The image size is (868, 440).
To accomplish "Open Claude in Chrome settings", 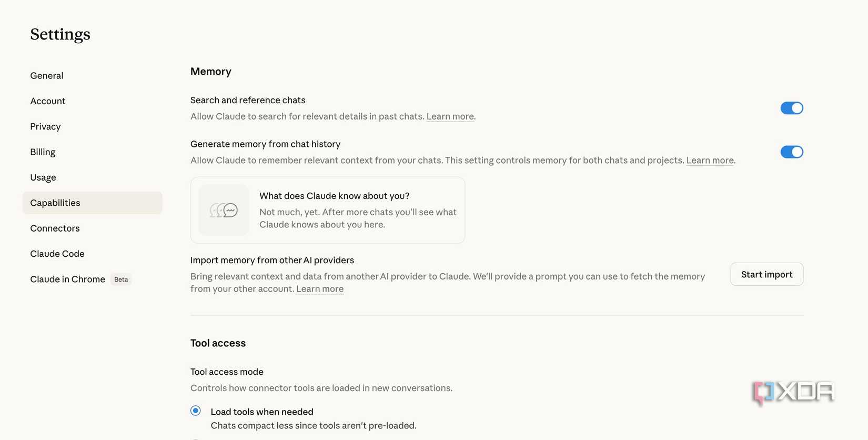I will (67, 278).
